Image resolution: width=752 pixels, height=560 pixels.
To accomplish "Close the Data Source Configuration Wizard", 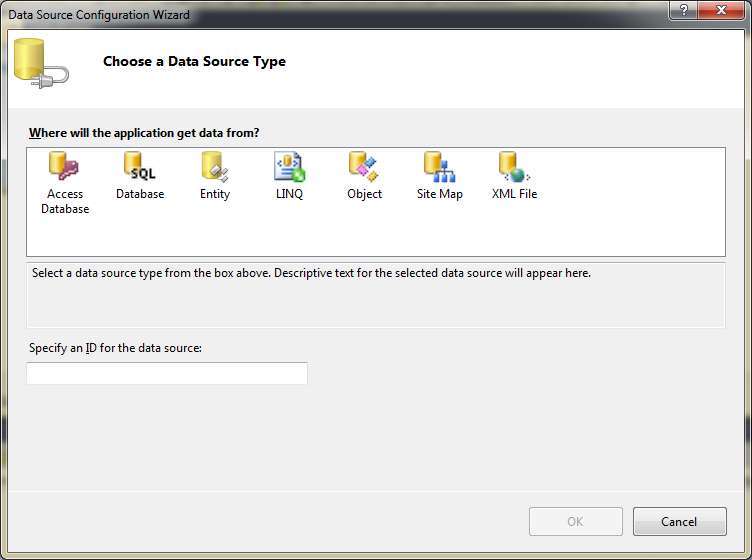I will click(x=721, y=10).
